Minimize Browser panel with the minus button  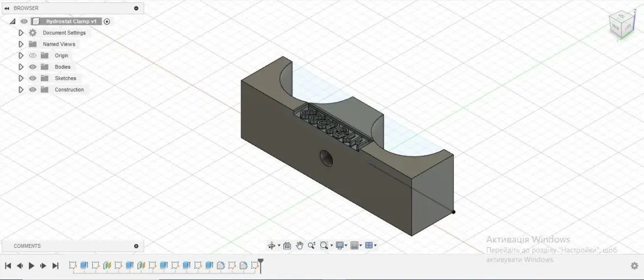[x=136, y=8]
